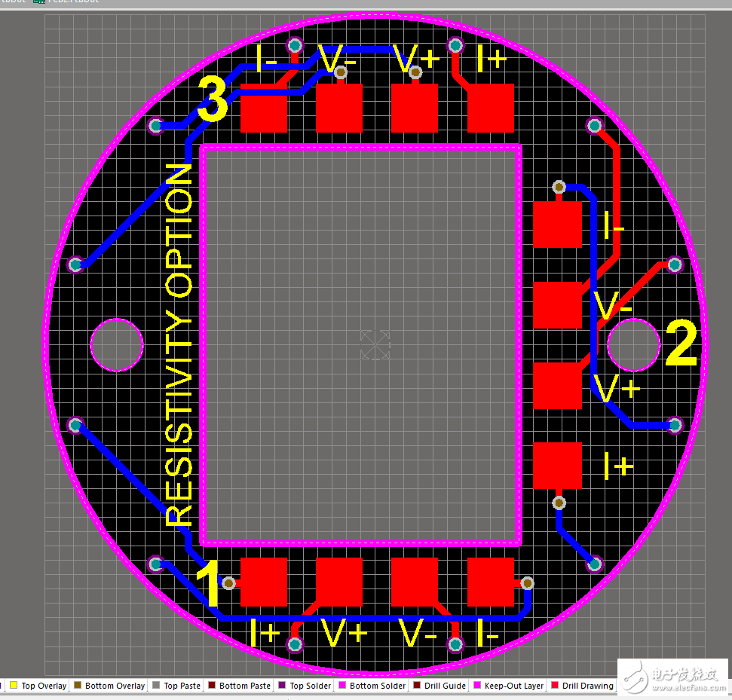Viewport: 732px width, 700px height.
Task: Select the left mounting hole circle
Action: click(117, 345)
